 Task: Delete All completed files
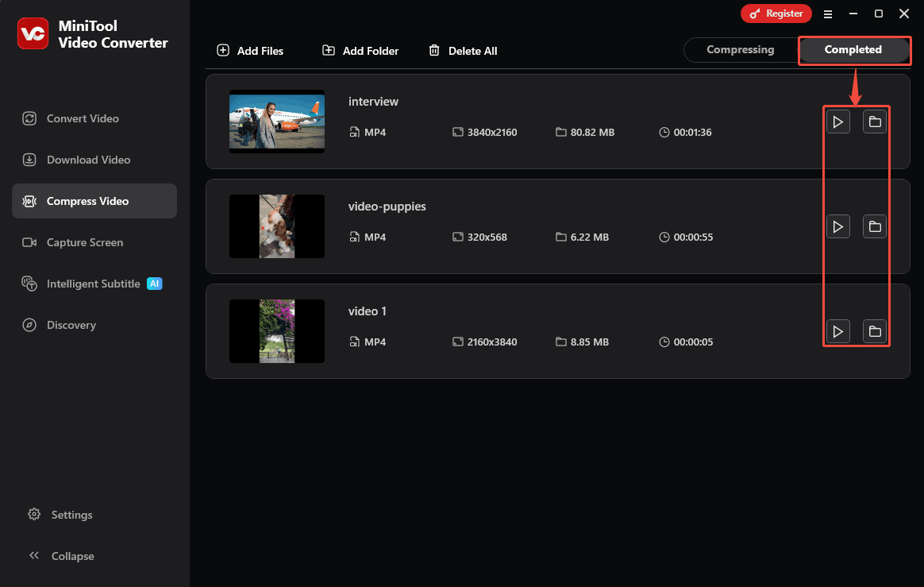coord(463,50)
